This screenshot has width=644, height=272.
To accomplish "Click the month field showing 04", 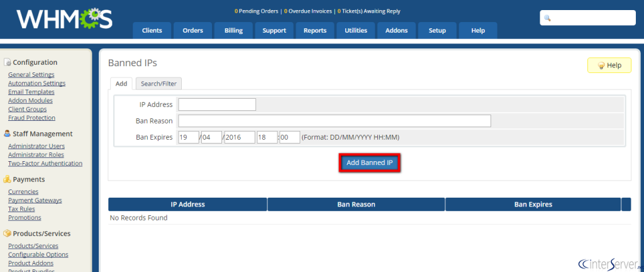I will 211,137.
